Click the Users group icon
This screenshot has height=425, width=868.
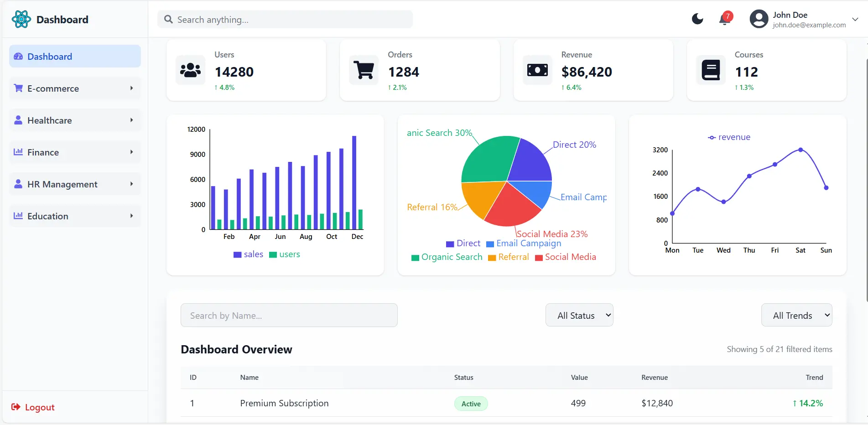190,70
